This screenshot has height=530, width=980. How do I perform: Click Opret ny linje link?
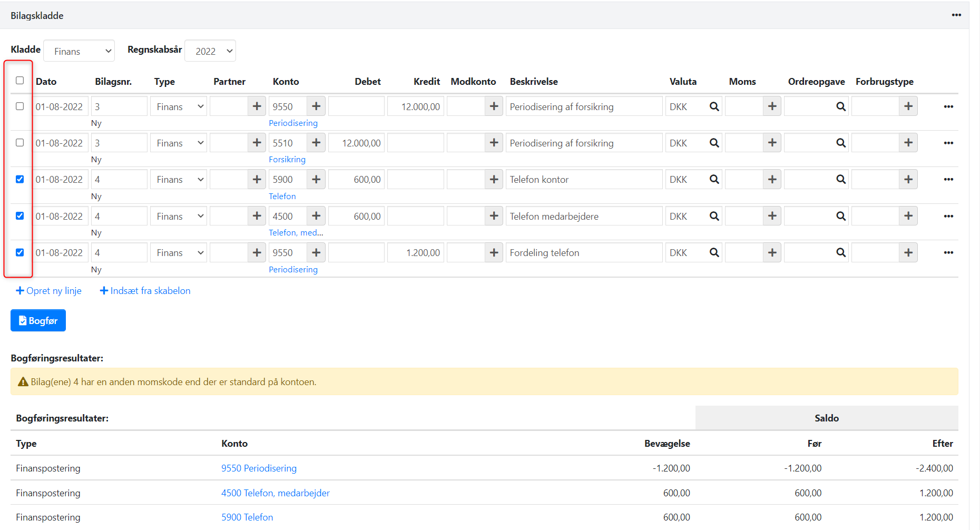pyautogui.click(x=49, y=291)
